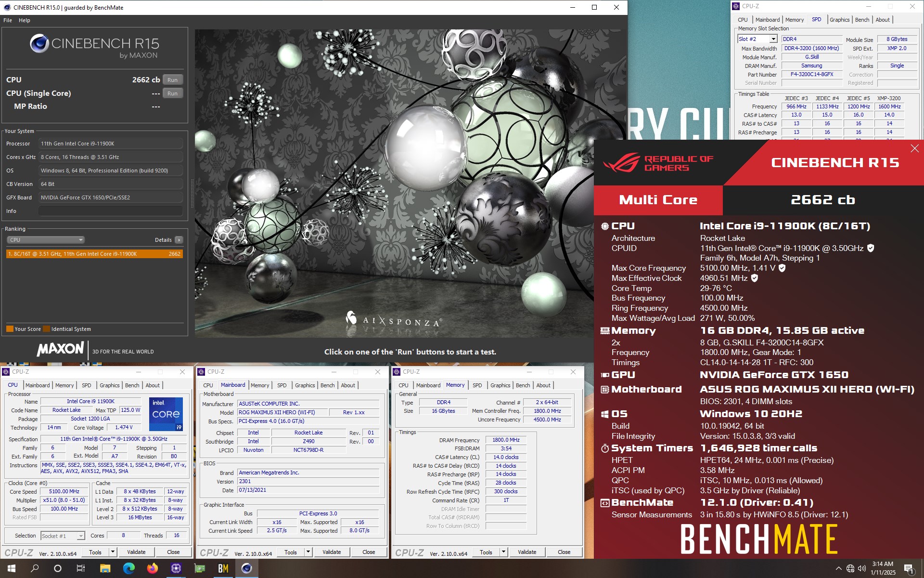Open Cortana circle icon on taskbar
924x578 pixels.
pos(58,568)
